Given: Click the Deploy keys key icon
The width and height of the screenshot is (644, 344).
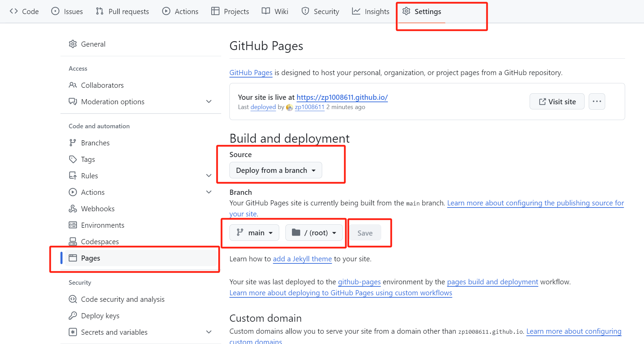Looking at the screenshot, I should point(73,316).
